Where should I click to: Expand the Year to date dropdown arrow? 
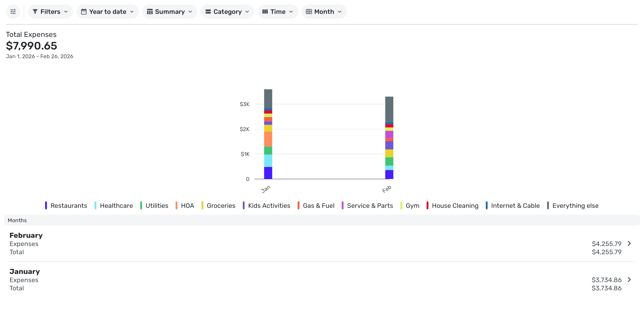(132, 12)
